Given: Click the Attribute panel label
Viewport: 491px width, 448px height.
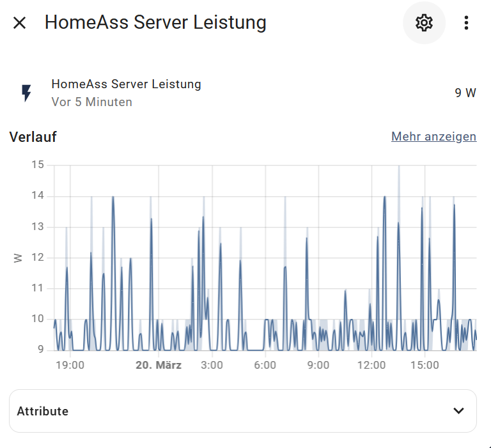Looking at the screenshot, I should [x=43, y=411].
